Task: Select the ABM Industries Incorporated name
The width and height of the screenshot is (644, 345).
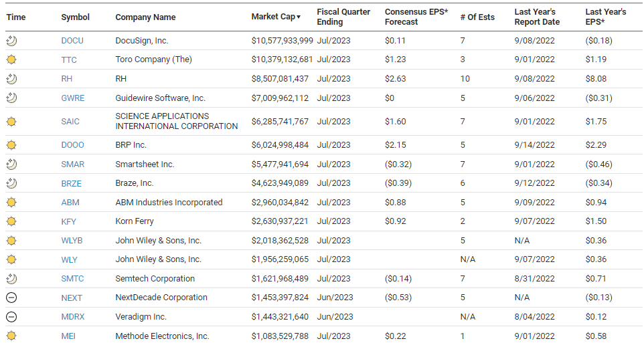Action: point(169,202)
